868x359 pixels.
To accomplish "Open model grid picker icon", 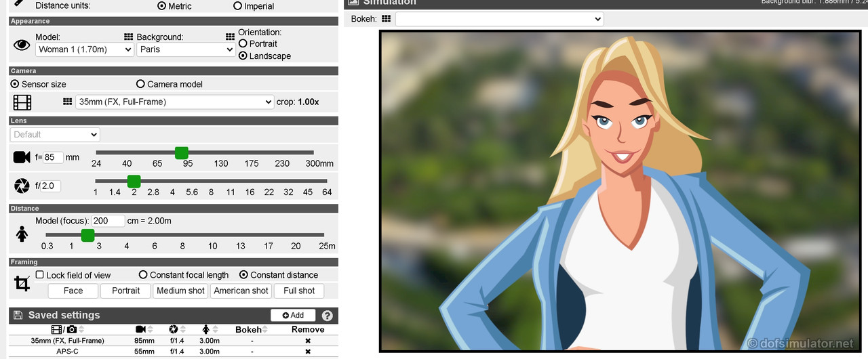I will (x=129, y=37).
